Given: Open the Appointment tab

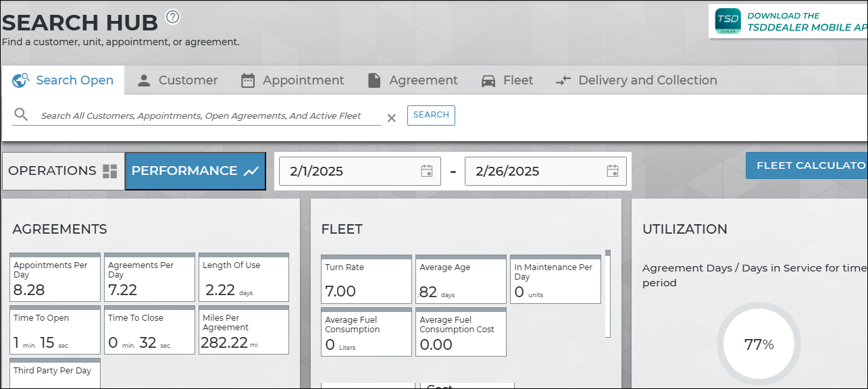Looking at the screenshot, I should [292, 80].
